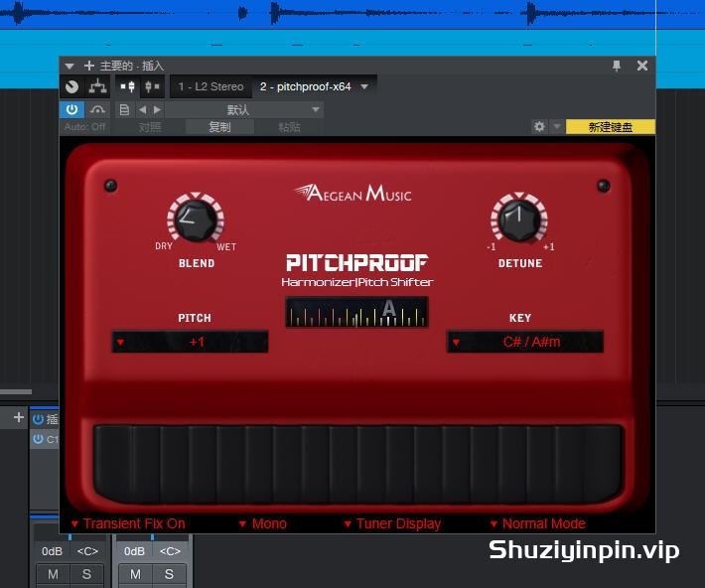Click the 粘贴 paste button
Screen dimensions: 705x588
(x=289, y=127)
